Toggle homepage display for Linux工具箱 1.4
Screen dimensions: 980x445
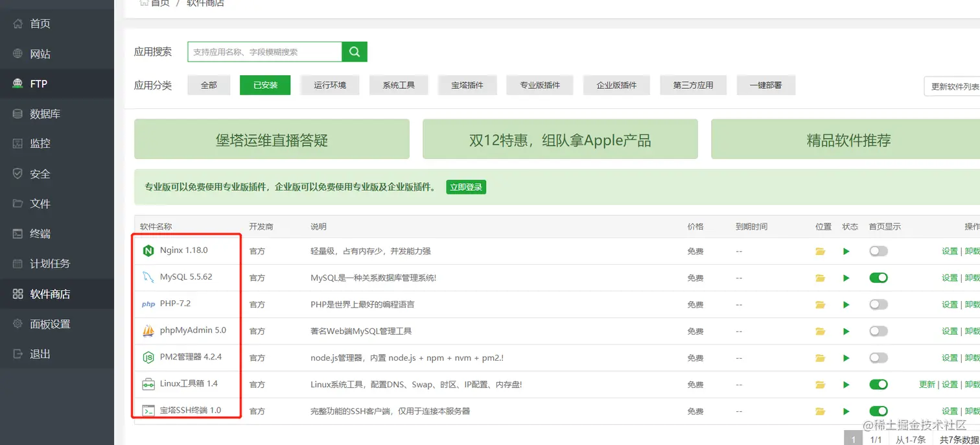pyautogui.click(x=878, y=385)
